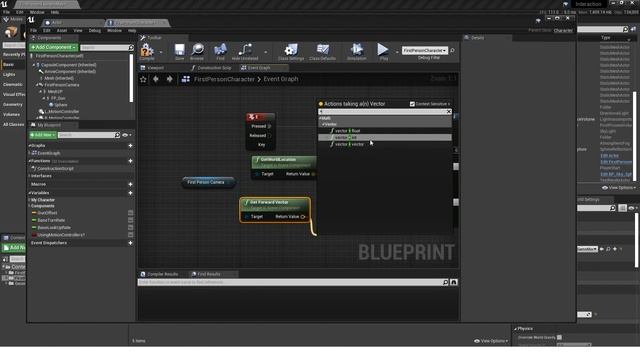Open the Compile options dropdown arrow
Viewport: 640px width, 360px height.
coord(161,52)
